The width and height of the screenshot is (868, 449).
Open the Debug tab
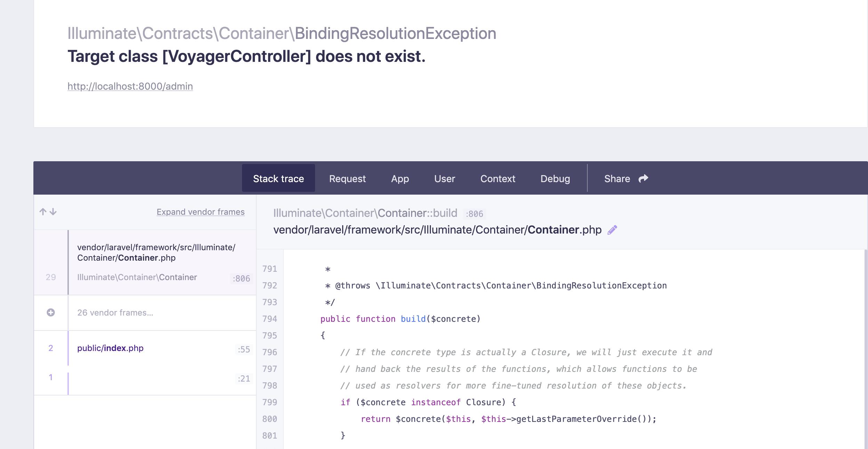555,179
